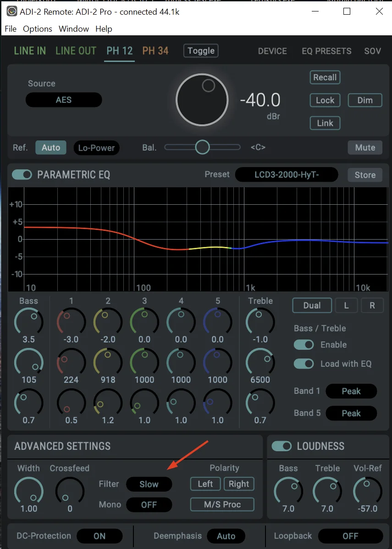The height and width of the screenshot is (549, 392).
Task: Click the ADI-2 Remote app icon in title bar
Action: point(12,11)
